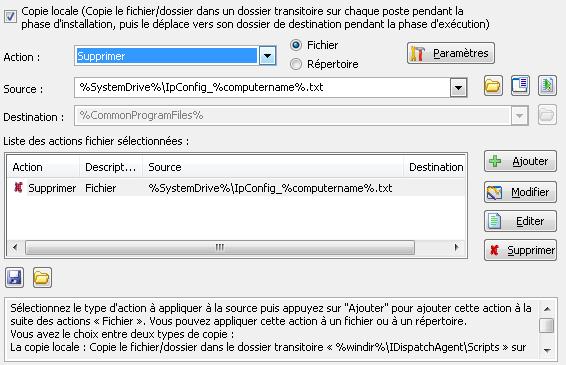
Task: Click the Modifier button
Action: [520, 192]
